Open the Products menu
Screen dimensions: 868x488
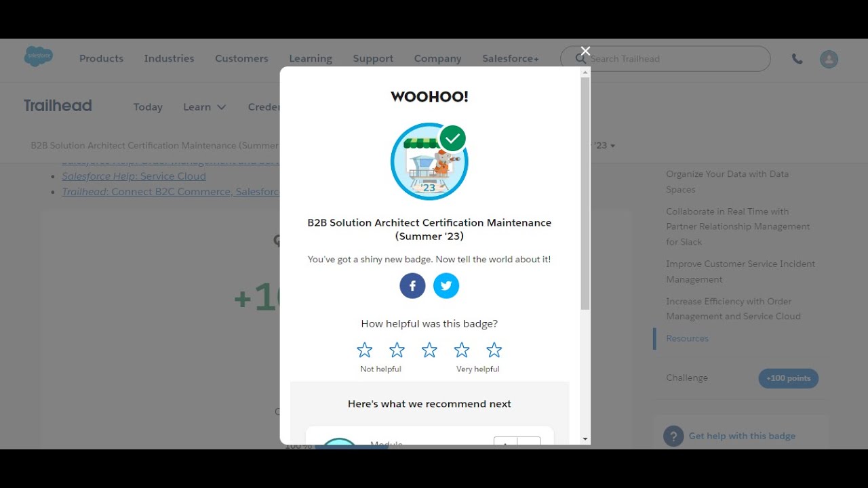coord(101,59)
